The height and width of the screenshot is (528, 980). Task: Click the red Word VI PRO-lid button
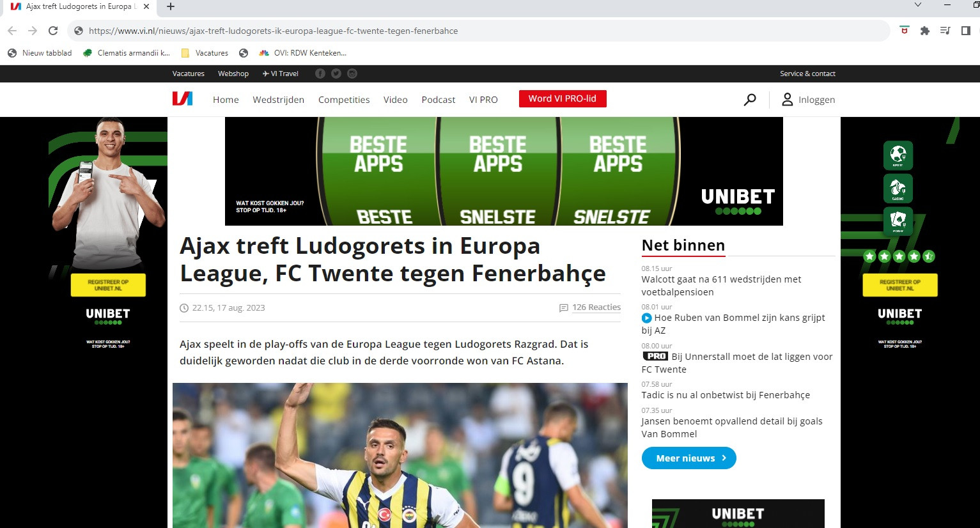click(x=563, y=98)
